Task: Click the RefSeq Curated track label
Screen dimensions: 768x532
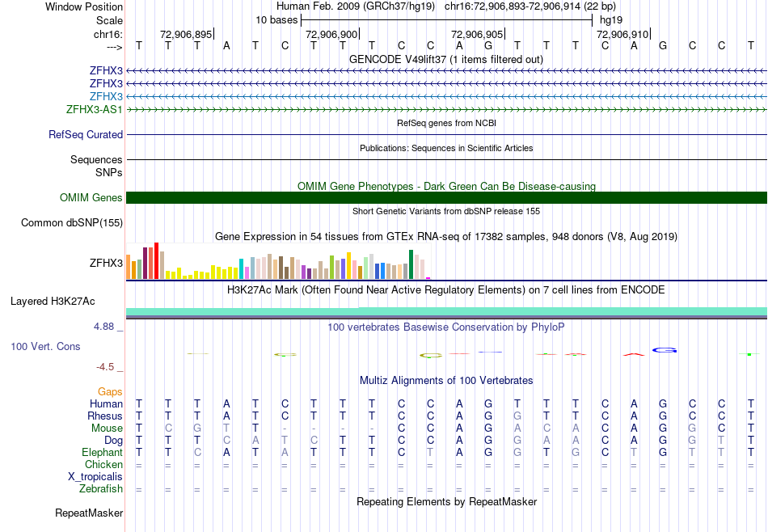Action: 86,134
